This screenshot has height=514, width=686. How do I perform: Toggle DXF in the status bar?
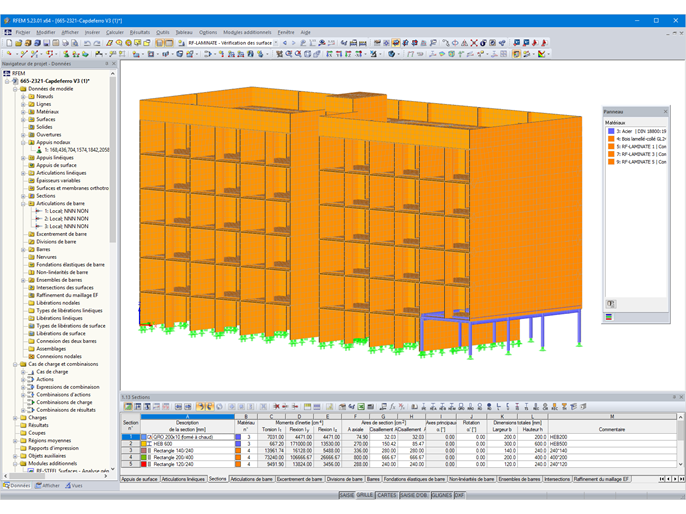(459, 495)
